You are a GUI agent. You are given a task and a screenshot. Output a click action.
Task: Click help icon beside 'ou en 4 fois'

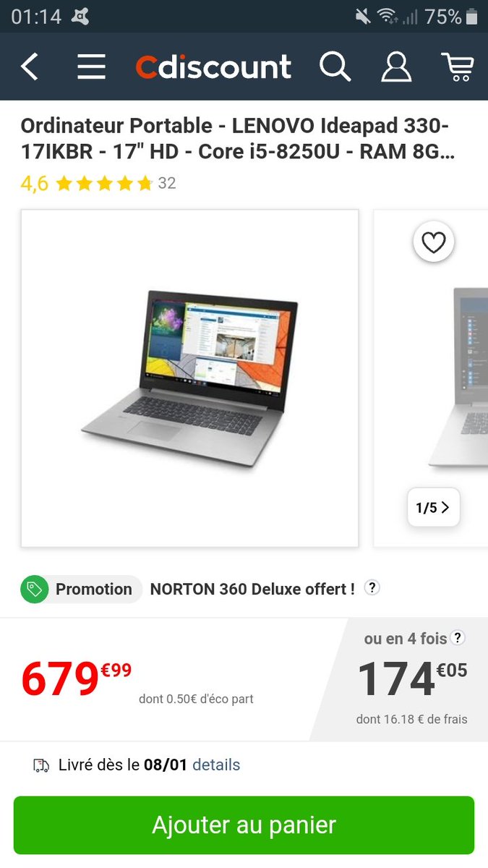point(458,637)
